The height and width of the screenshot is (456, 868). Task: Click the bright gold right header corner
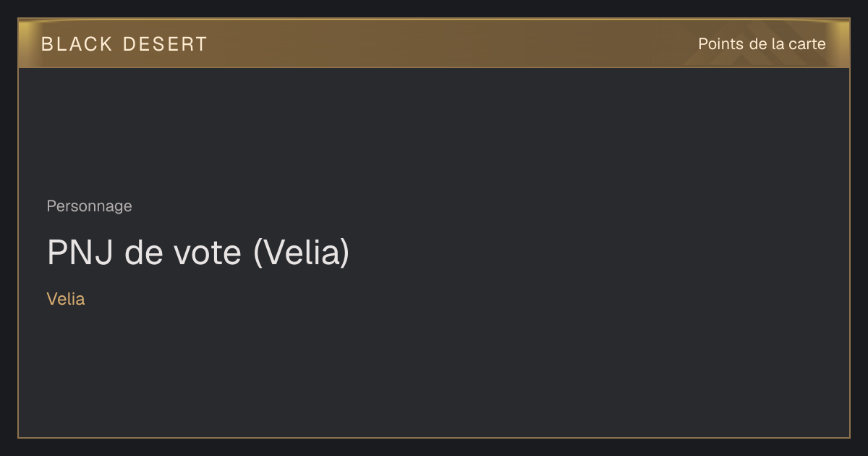pyautogui.click(x=841, y=43)
